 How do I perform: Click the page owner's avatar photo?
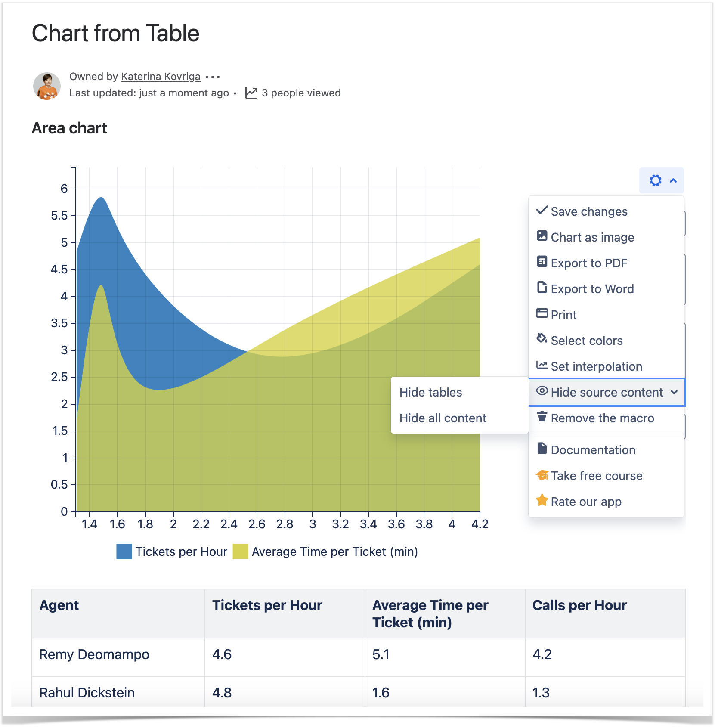47,86
